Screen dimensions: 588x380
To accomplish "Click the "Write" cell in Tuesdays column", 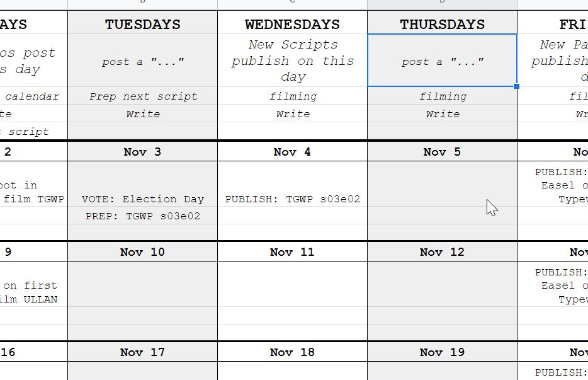I will [x=143, y=114].
